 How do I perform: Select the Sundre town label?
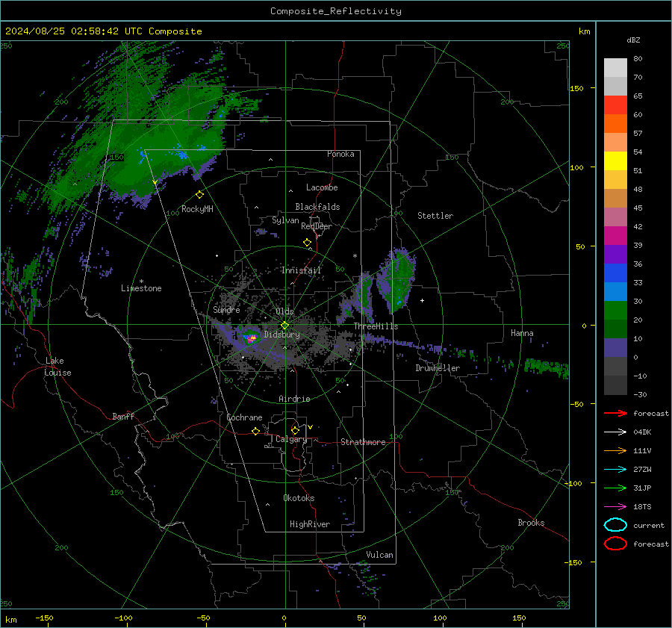click(226, 309)
